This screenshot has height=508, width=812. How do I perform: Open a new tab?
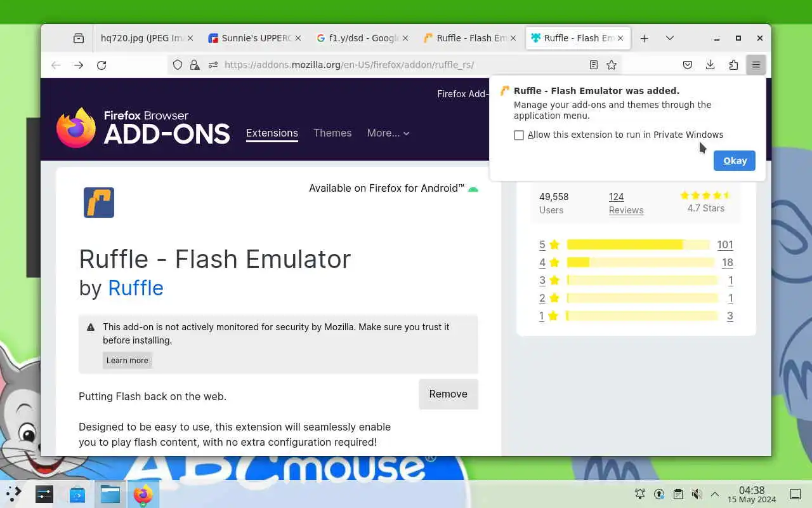pos(644,38)
